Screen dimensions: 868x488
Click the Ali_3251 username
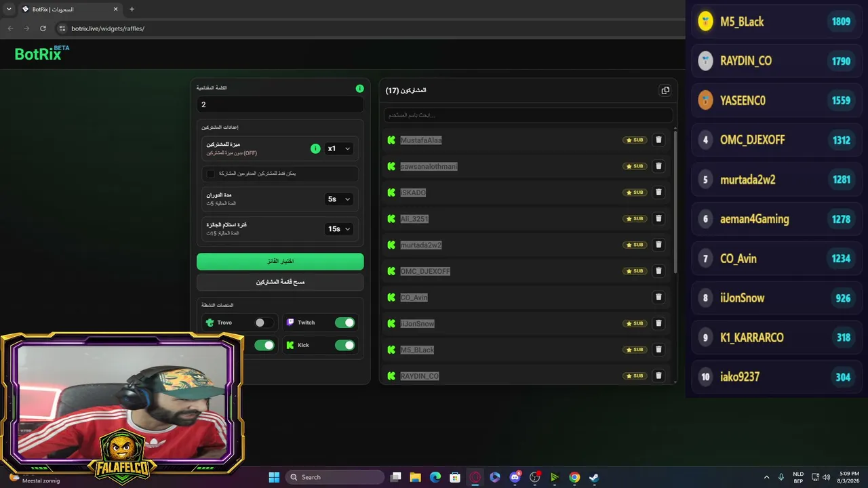[x=414, y=219]
